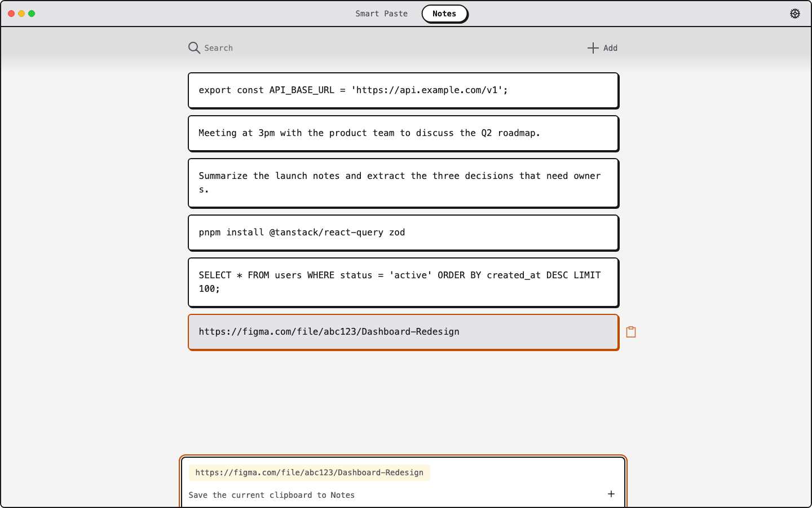Click the magnifying glass search icon

pyautogui.click(x=194, y=48)
